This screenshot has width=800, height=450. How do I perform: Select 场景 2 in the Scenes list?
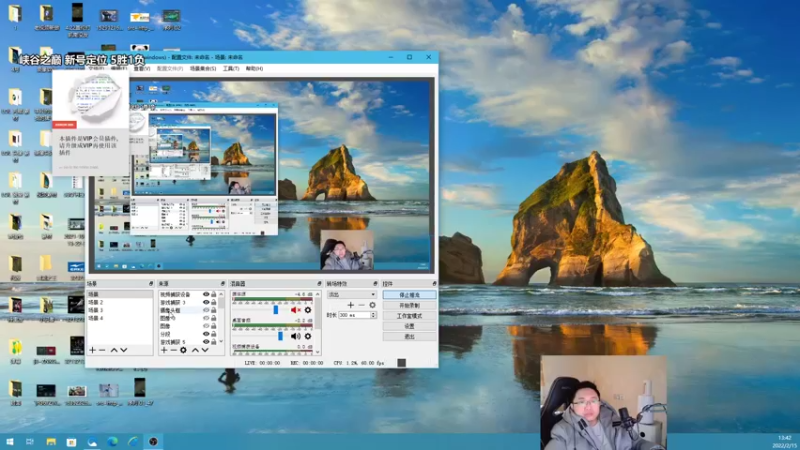coord(119,302)
